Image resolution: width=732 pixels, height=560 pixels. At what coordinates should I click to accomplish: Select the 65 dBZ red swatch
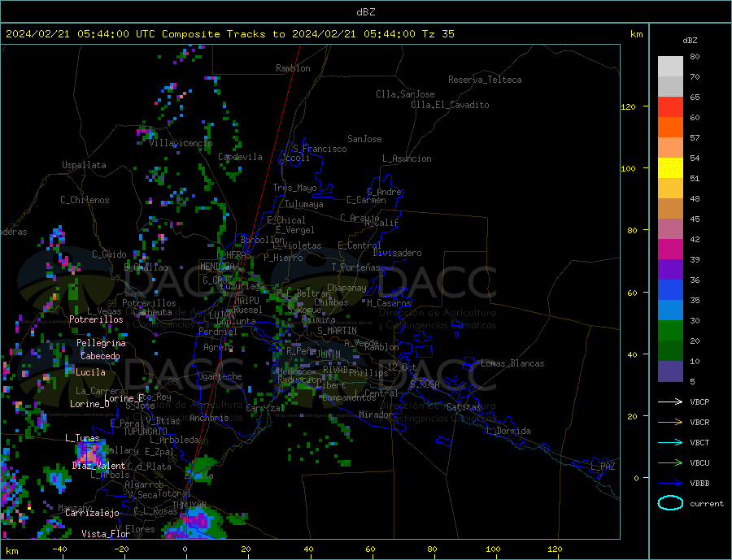tap(670, 106)
